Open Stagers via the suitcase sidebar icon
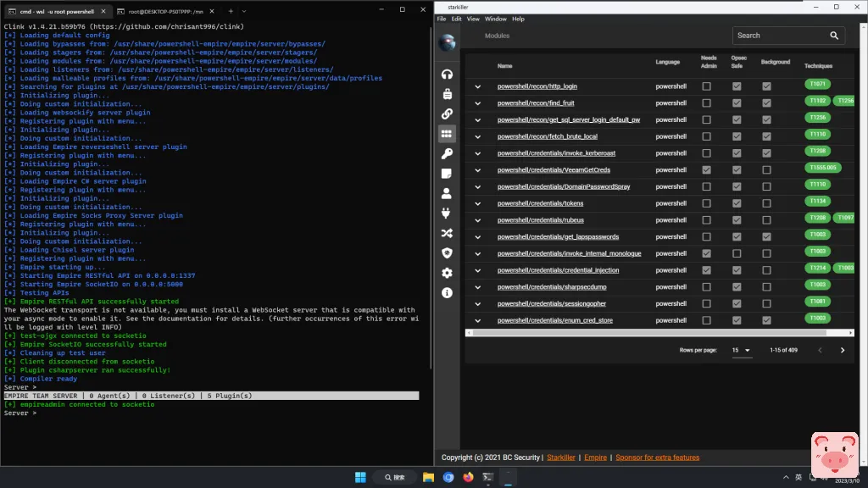The image size is (868, 488). coord(447,94)
